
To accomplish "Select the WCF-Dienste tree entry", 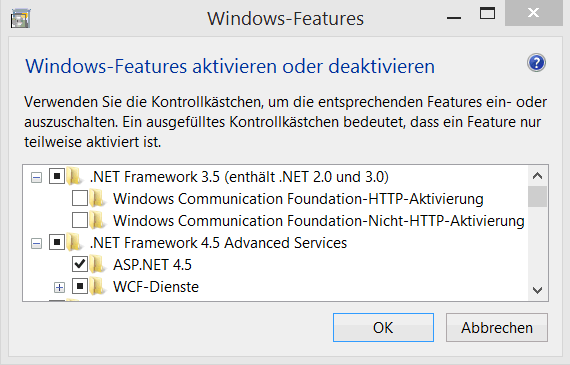I will click(156, 287).
